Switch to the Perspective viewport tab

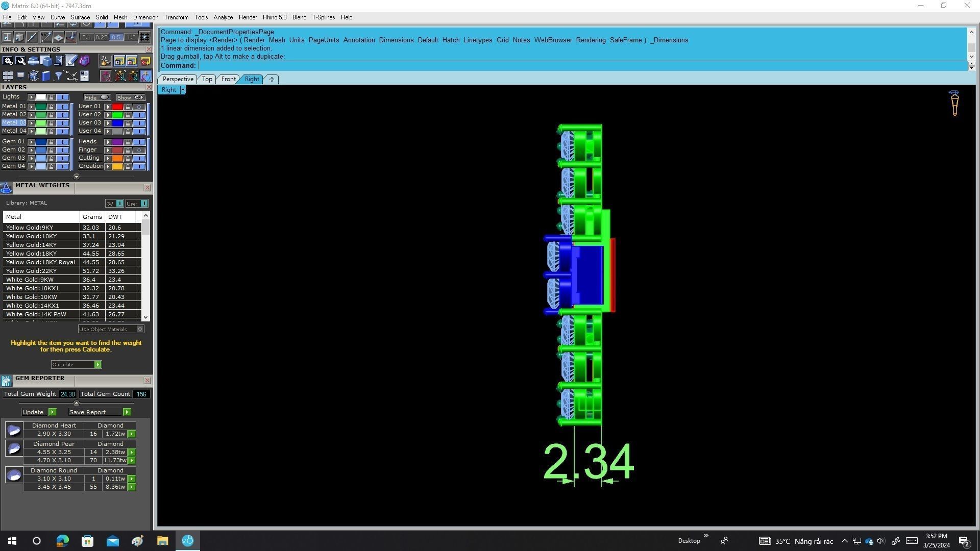point(178,79)
